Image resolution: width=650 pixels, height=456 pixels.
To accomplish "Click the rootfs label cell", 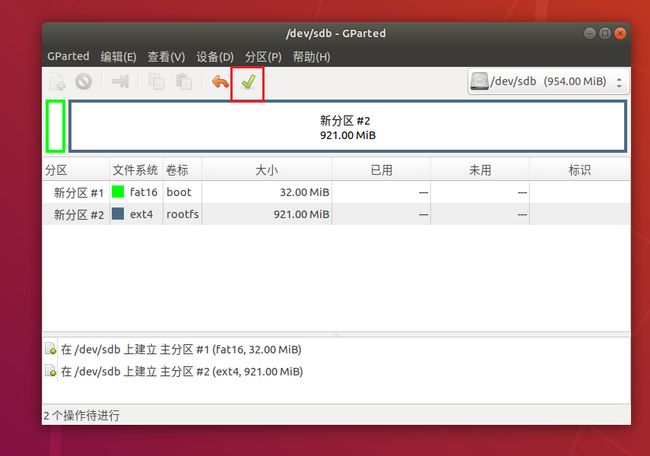I will click(x=182, y=214).
